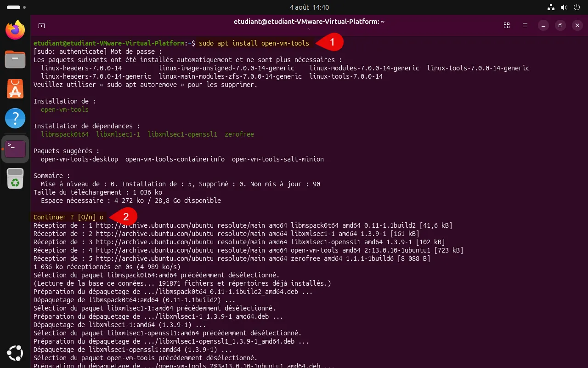Click the "Veuillez utiliser « sudo apt autoremove »" line
Viewport: 588px width, 368px height.
click(x=146, y=85)
